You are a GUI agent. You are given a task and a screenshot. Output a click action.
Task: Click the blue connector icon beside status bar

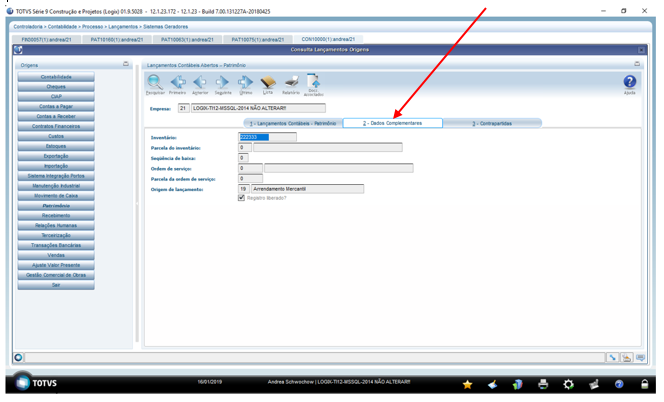[x=612, y=358]
